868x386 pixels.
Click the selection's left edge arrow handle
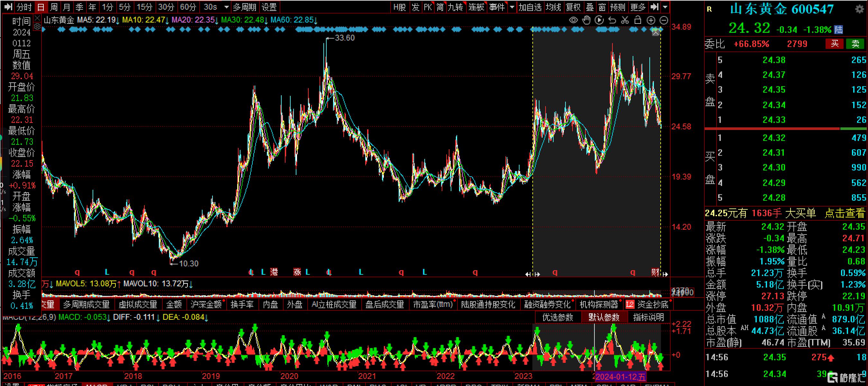(528, 274)
